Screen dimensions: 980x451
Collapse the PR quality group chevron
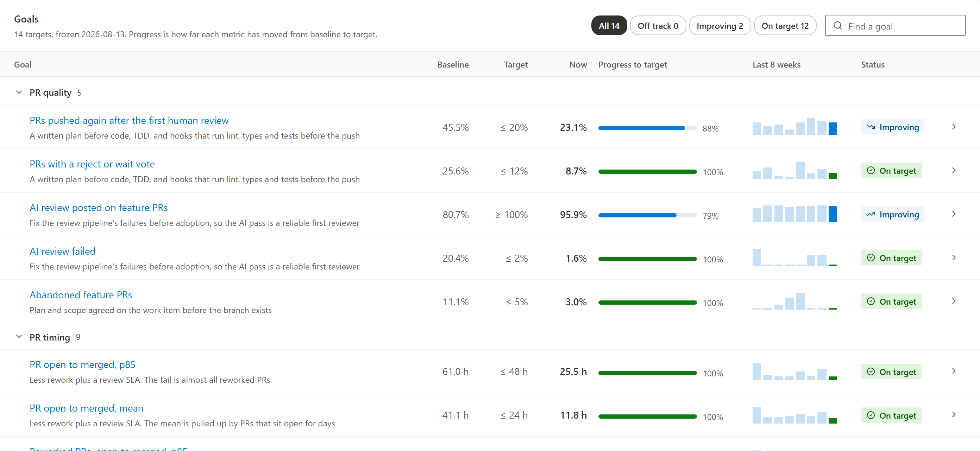click(19, 93)
